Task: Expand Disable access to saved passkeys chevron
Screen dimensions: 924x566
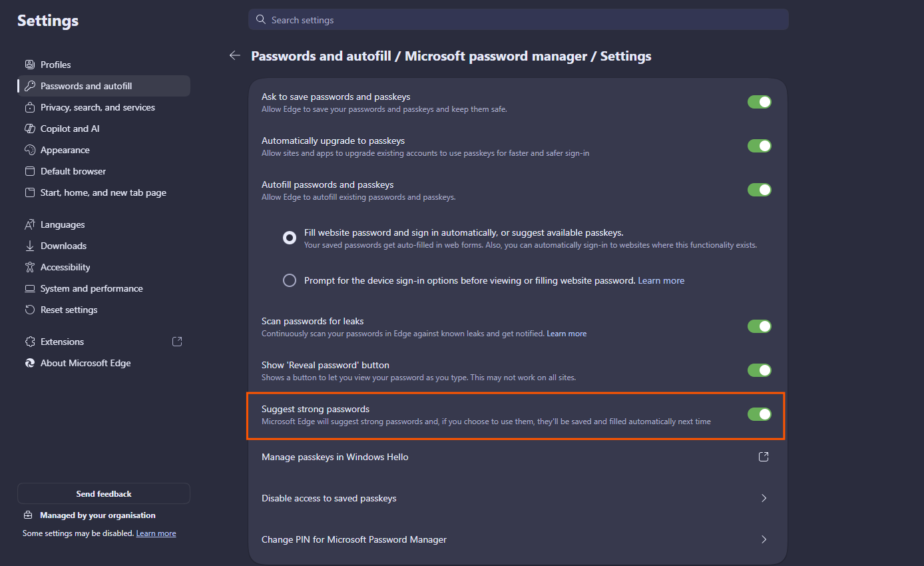Action: pyautogui.click(x=764, y=498)
